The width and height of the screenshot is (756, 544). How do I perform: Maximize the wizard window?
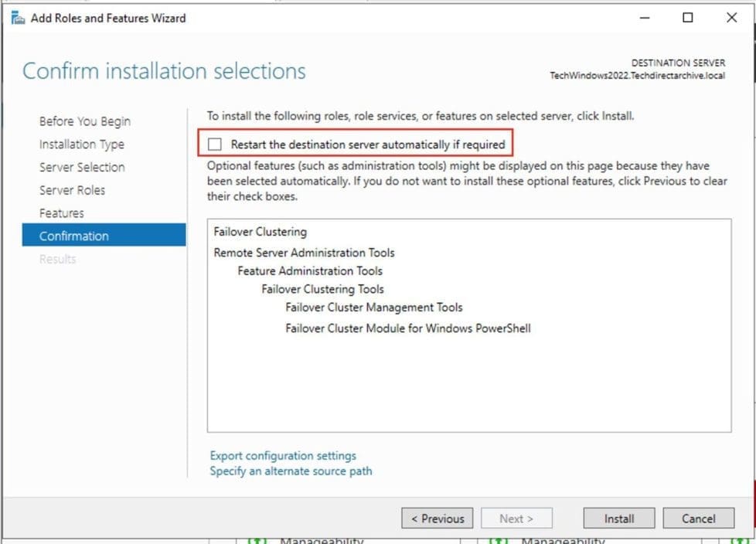click(x=687, y=18)
